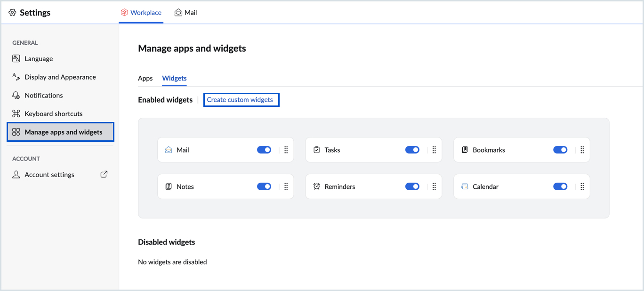Click the drag handle on Notes widget
Image resolution: width=644 pixels, height=291 pixels.
(286, 186)
